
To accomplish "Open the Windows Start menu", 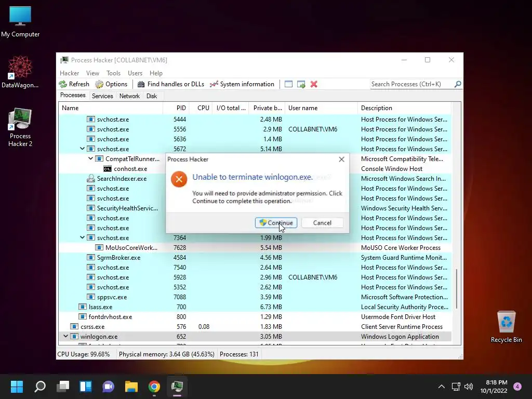I will coord(17,387).
